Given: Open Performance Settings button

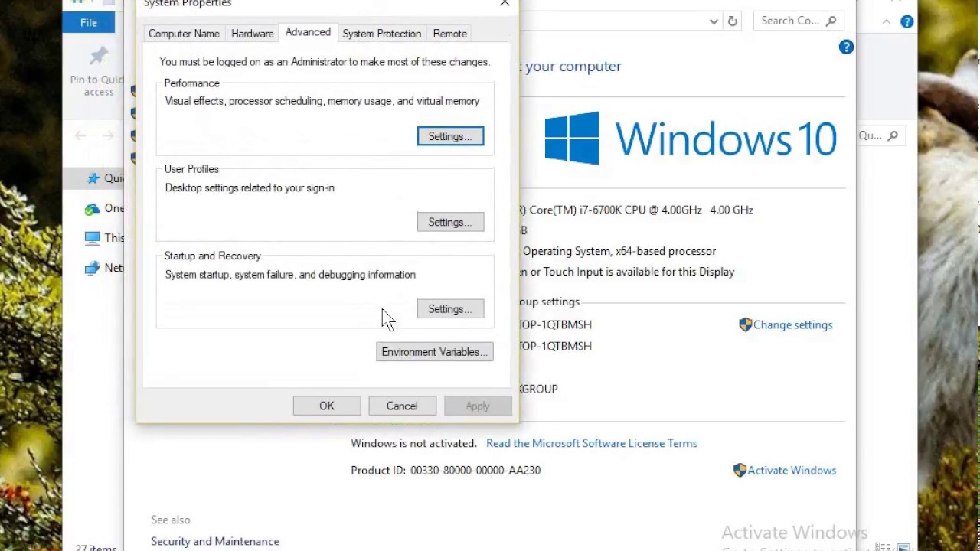Looking at the screenshot, I should [450, 136].
